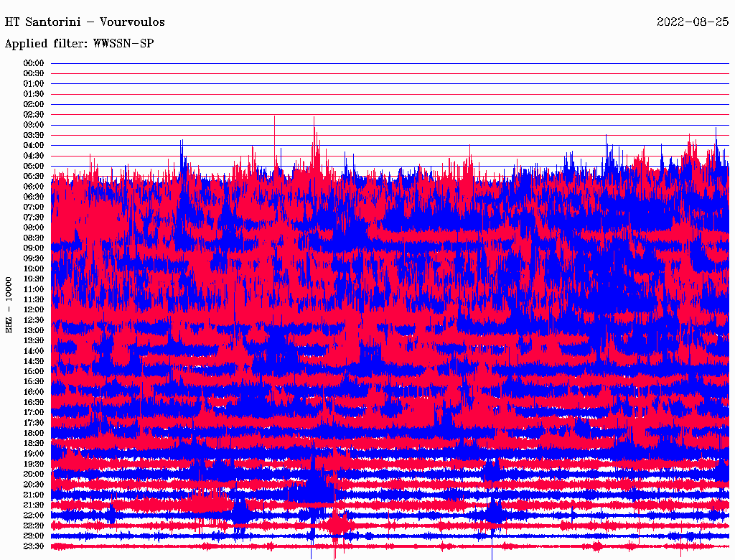Select the 17:00 time label
Viewport: 735px width, 560px height.
(x=34, y=413)
